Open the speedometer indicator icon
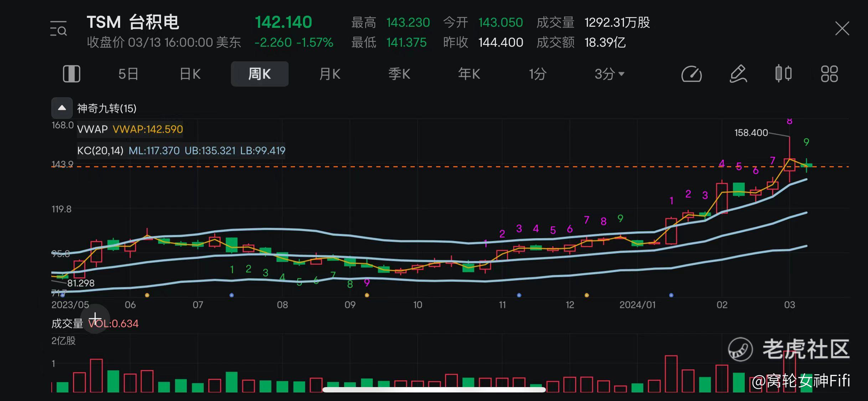The height and width of the screenshot is (401, 868). (x=691, y=74)
